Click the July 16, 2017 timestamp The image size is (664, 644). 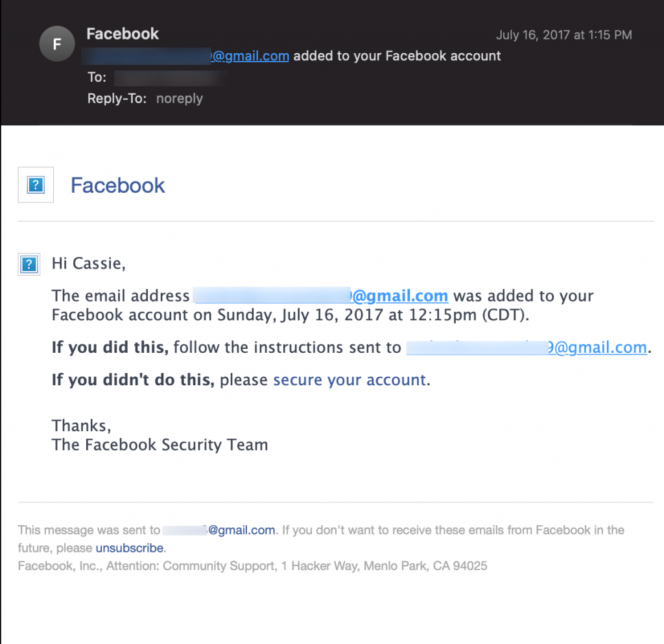point(563,35)
